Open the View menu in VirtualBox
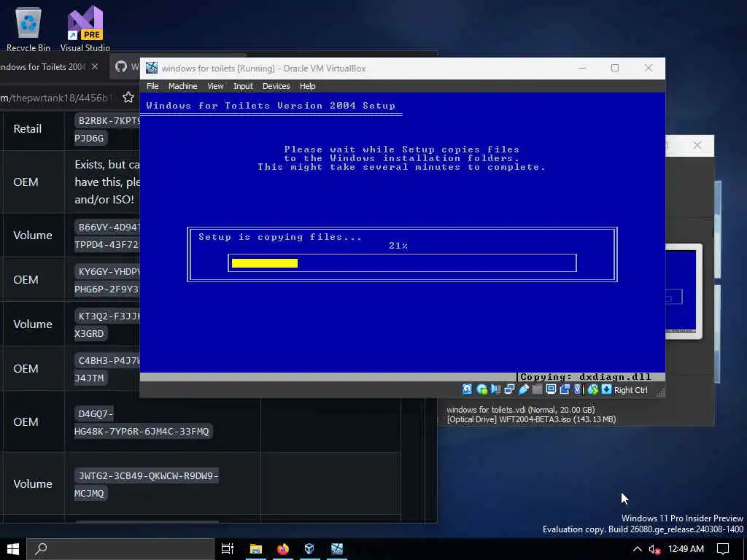Screen dimensions: 747x560 215,86
